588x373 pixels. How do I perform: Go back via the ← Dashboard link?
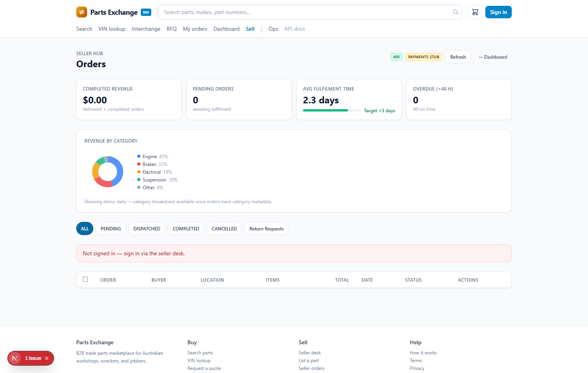(x=493, y=57)
